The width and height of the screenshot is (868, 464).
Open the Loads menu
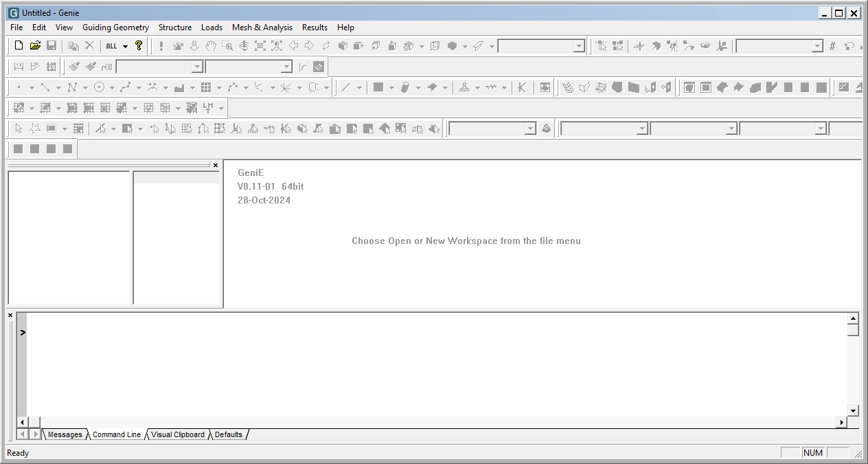click(212, 27)
